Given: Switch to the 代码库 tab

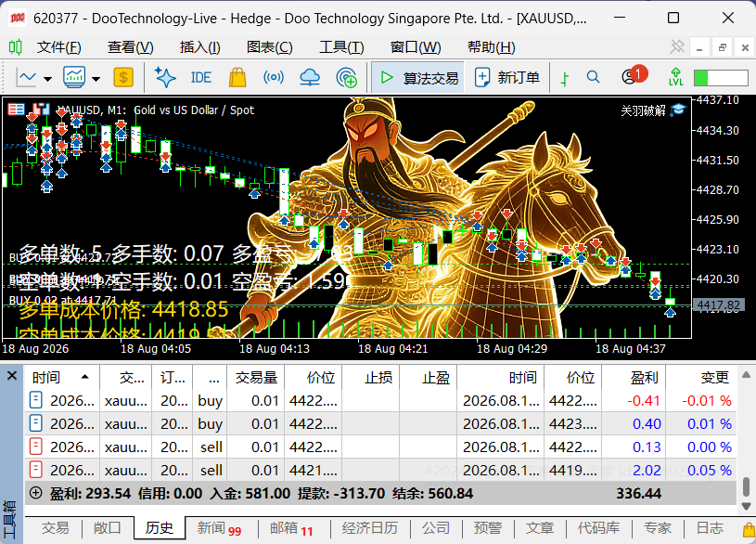Looking at the screenshot, I should pos(599,528).
